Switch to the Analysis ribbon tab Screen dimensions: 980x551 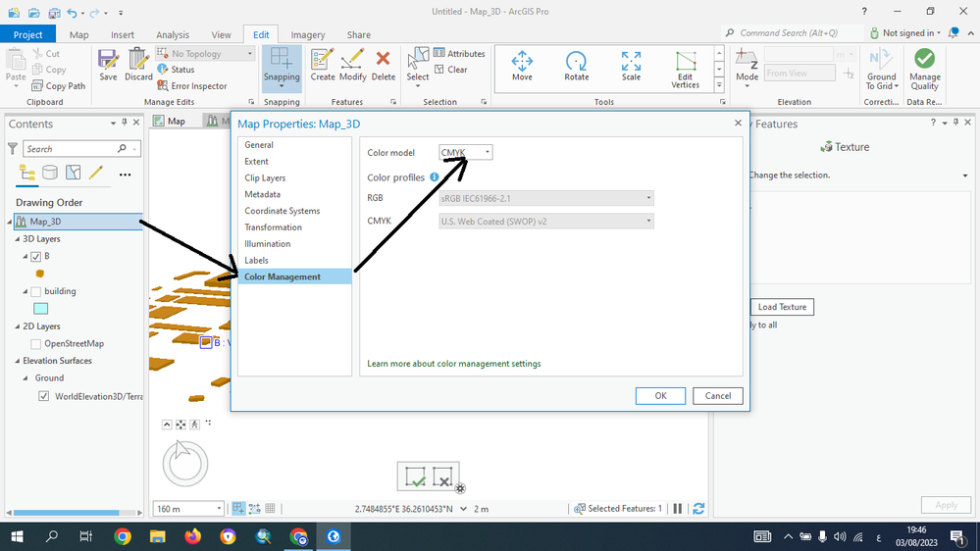(173, 35)
